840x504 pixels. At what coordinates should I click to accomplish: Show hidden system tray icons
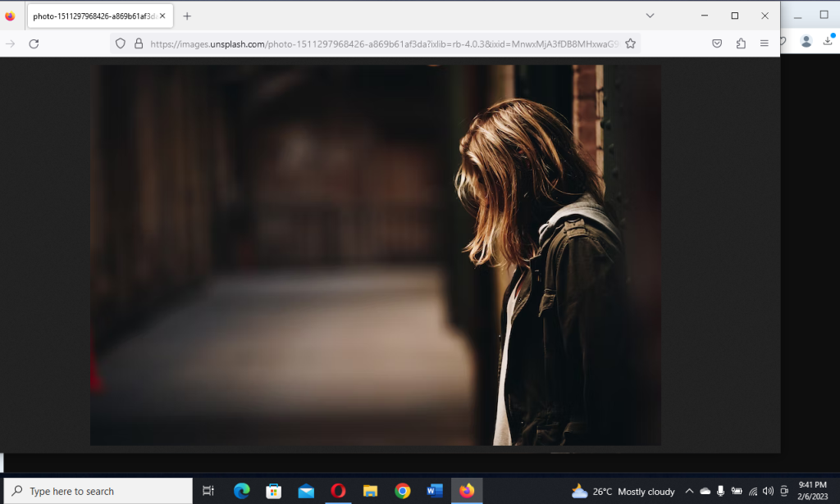coord(689,491)
